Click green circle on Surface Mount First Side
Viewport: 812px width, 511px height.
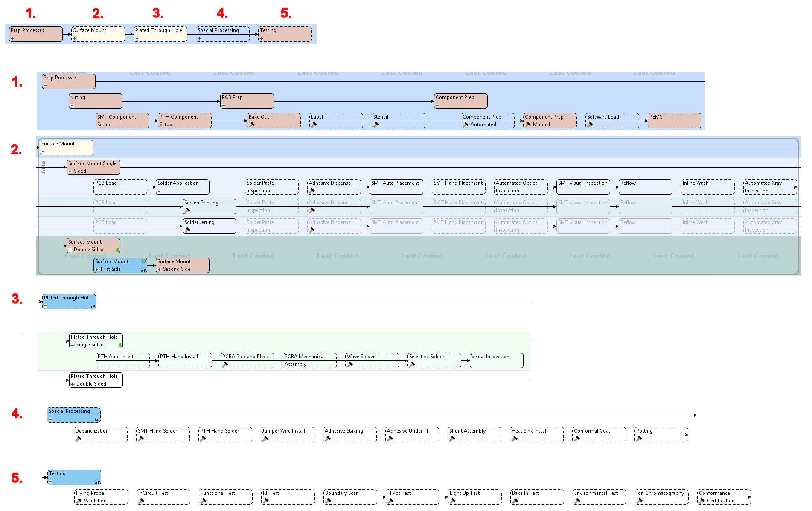[x=144, y=261]
